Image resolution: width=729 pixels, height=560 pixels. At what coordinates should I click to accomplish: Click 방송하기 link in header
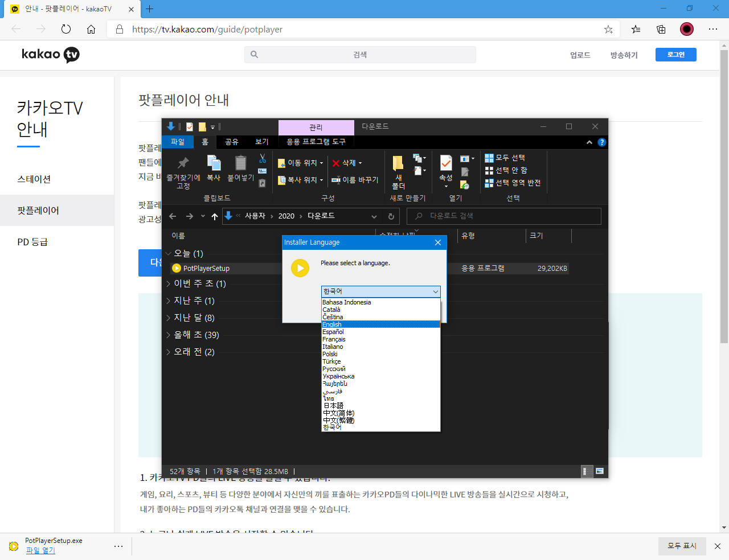pos(624,55)
